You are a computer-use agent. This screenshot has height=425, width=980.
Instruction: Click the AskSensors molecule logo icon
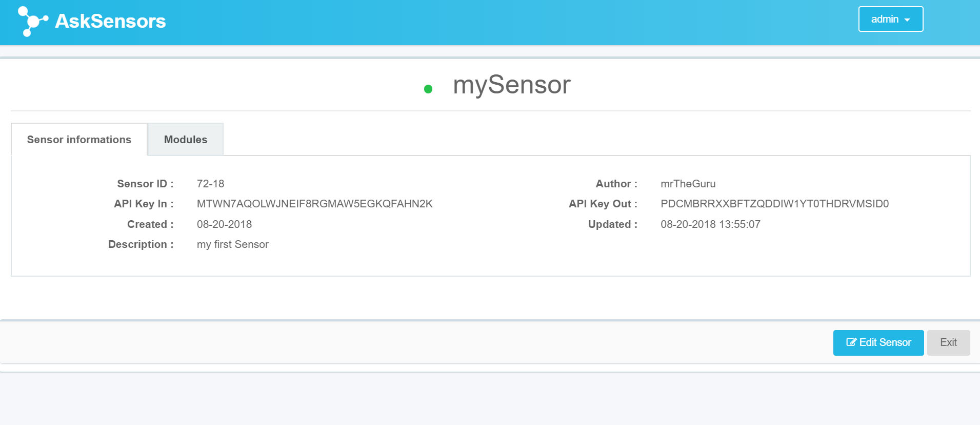click(x=33, y=21)
